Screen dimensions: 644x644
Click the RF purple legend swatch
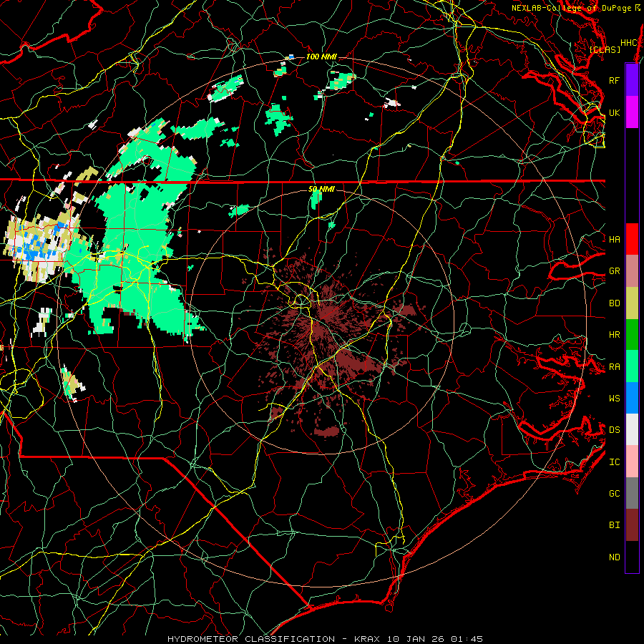point(632,80)
